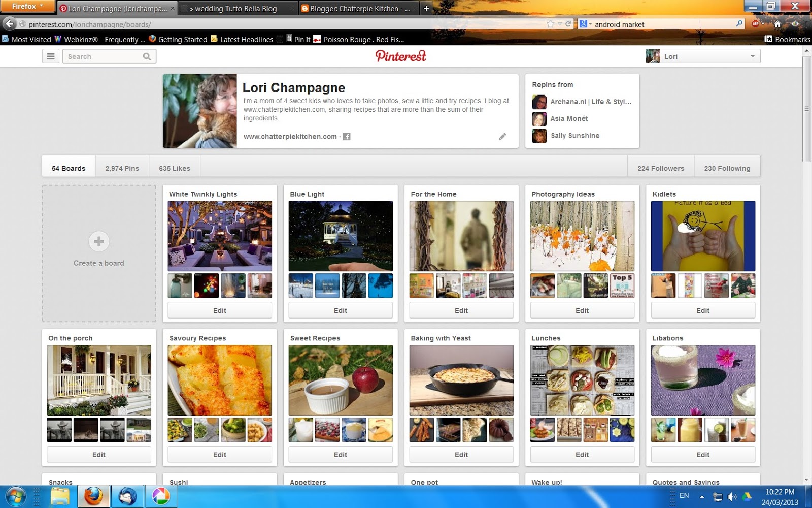Open the search engine selector in the search bar
This screenshot has width=812, height=508.
pos(585,23)
